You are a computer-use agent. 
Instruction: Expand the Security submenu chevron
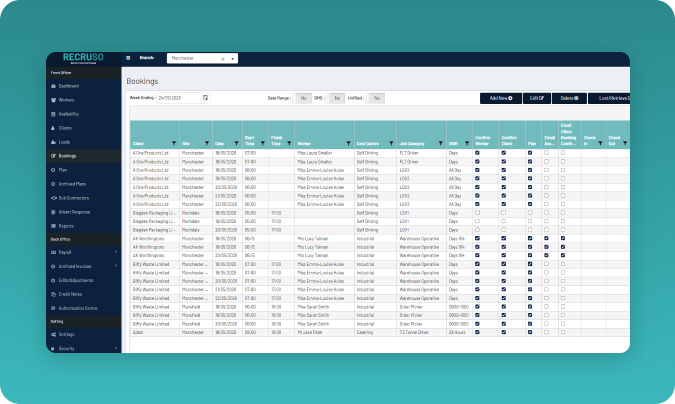point(115,348)
